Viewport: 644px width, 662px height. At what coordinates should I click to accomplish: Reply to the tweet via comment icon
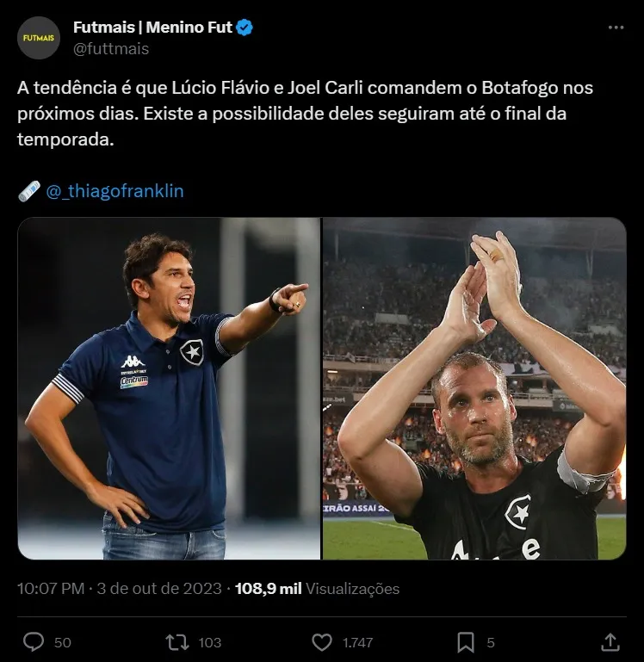[34, 641]
